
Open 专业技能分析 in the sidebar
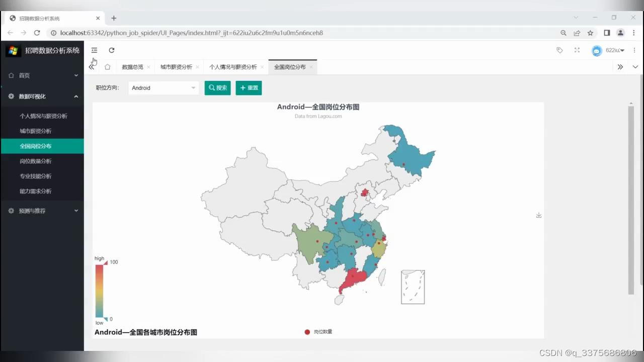coord(42,176)
